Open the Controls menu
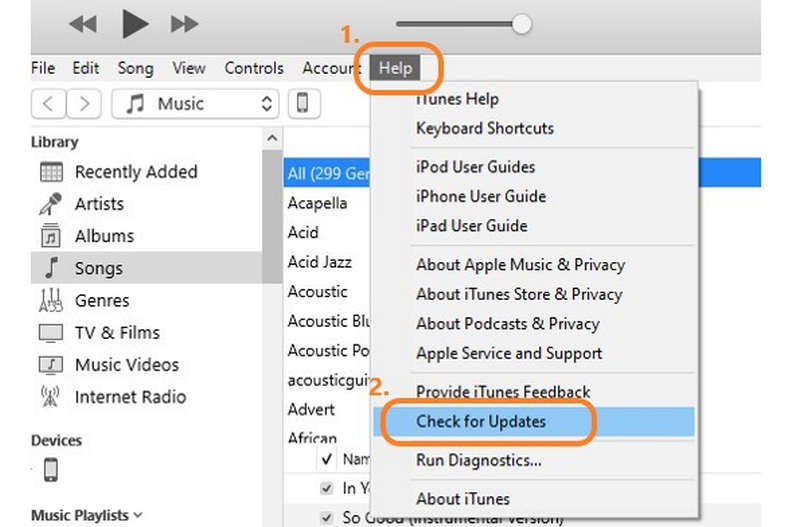 (254, 68)
